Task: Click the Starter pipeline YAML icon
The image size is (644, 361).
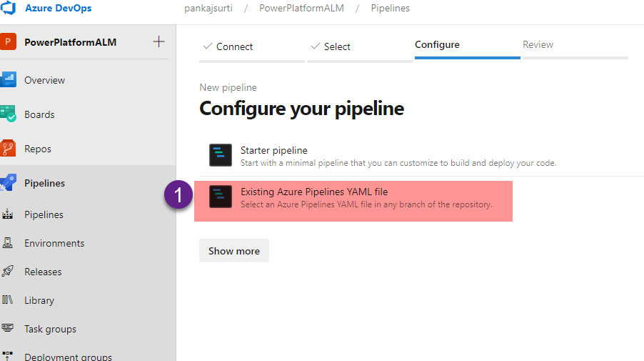Action: [221, 155]
